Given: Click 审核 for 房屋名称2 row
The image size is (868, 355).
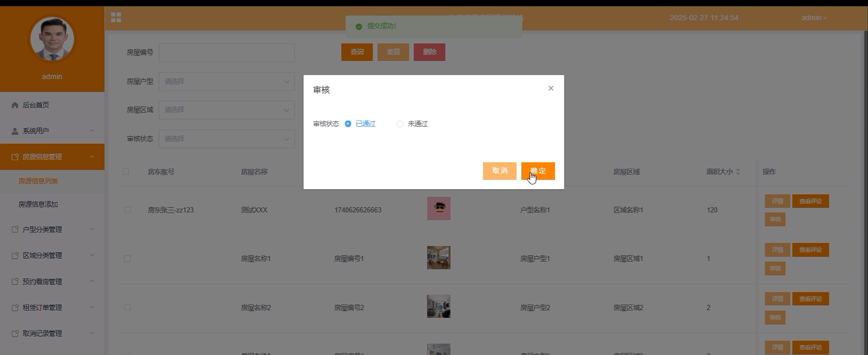Looking at the screenshot, I should click(x=775, y=317).
